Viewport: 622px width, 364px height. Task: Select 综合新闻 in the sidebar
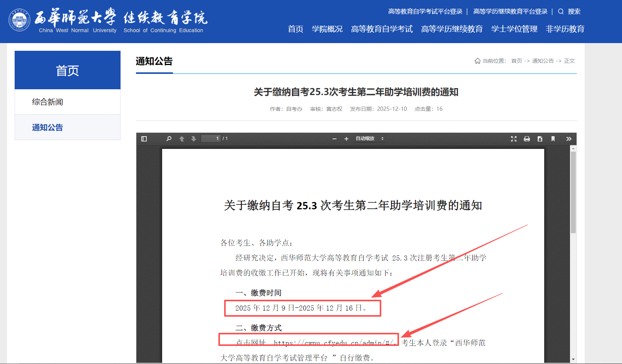point(47,102)
